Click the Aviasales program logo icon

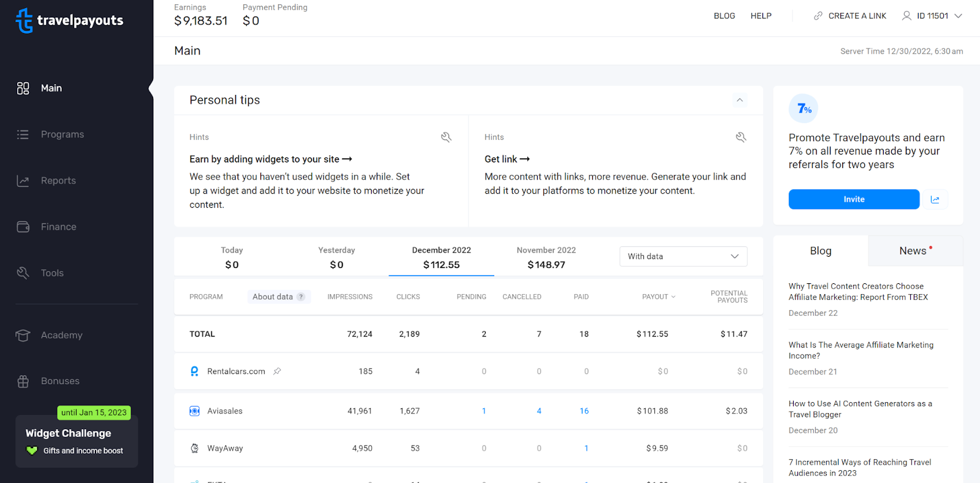click(x=194, y=411)
